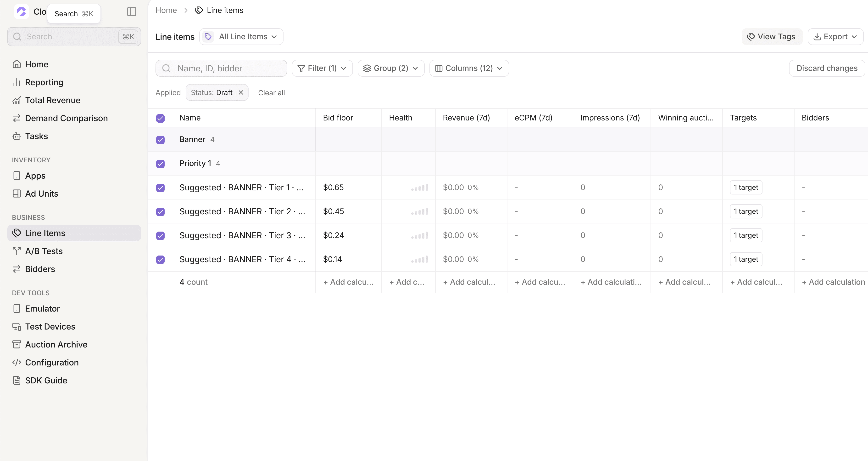Click Home breadcrumb link
Screen dimensions: 868x461
[x=166, y=10]
